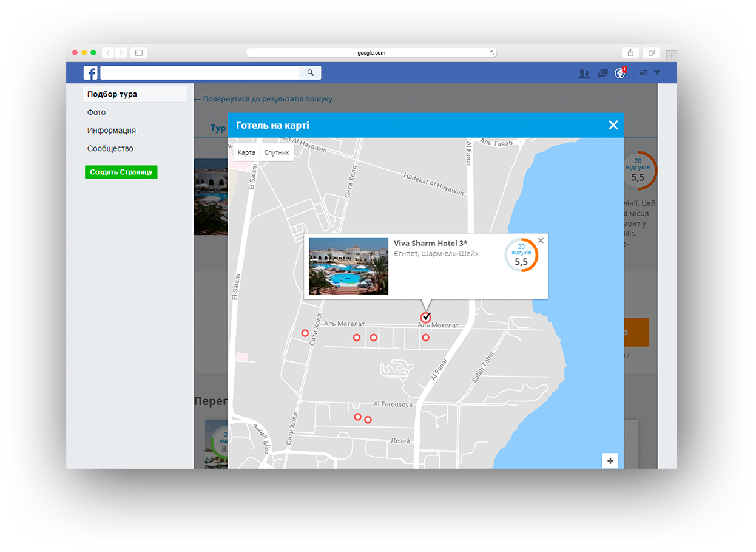Image resolution: width=756 pixels, height=552 pixels.
Task: Click the Viva Sharm Hotel thumbnail photo
Action: 348,266
